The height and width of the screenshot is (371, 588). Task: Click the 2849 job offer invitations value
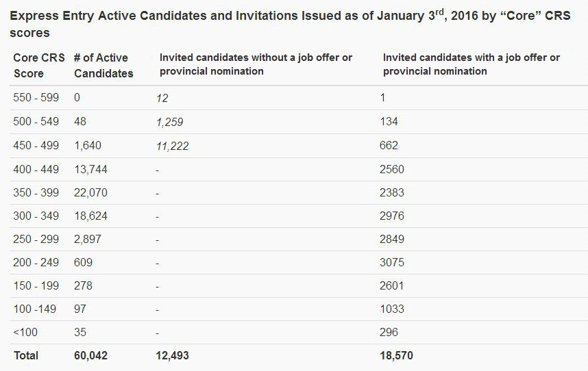[392, 240]
